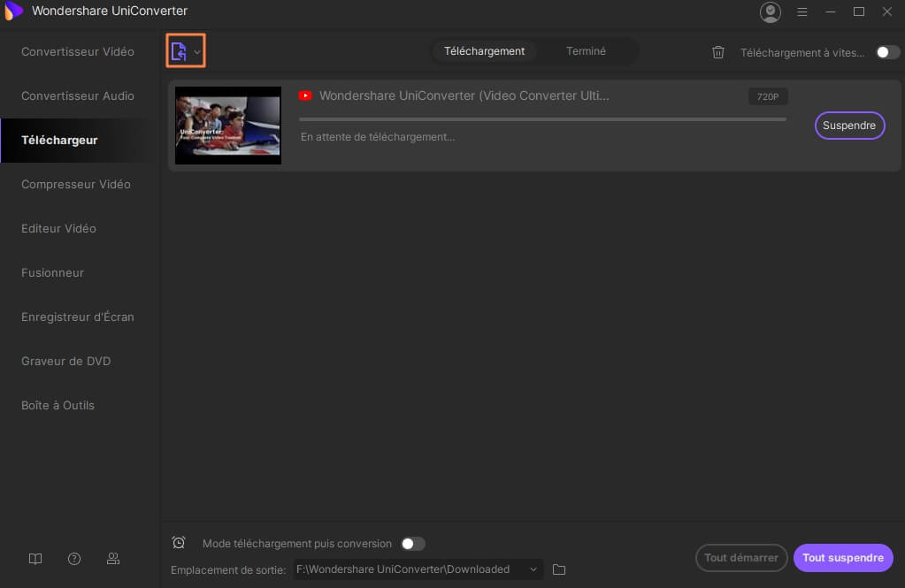Click the video thumbnail preview
This screenshot has height=588, width=905.
(x=228, y=126)
